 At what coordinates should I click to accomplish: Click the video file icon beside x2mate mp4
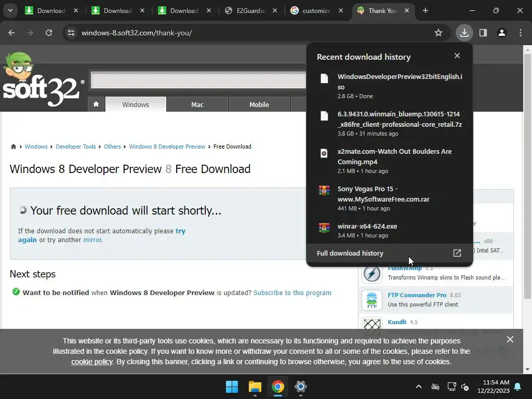click(x=324, y=153)
